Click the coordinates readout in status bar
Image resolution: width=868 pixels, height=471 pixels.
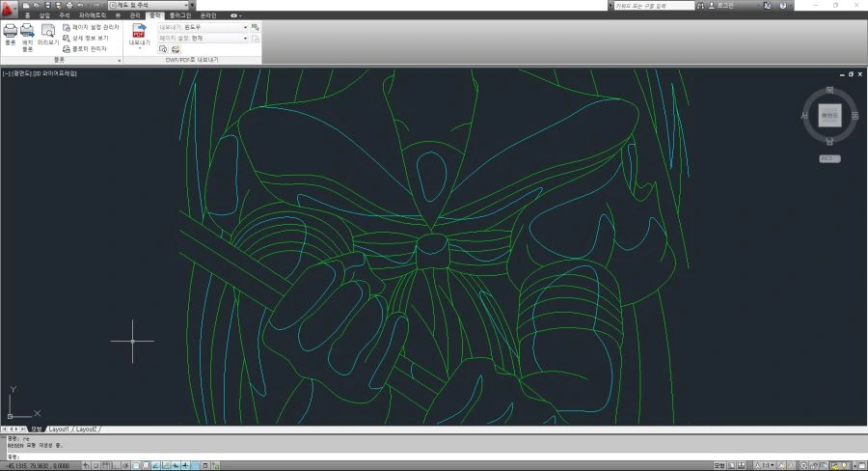coord(39,466)
